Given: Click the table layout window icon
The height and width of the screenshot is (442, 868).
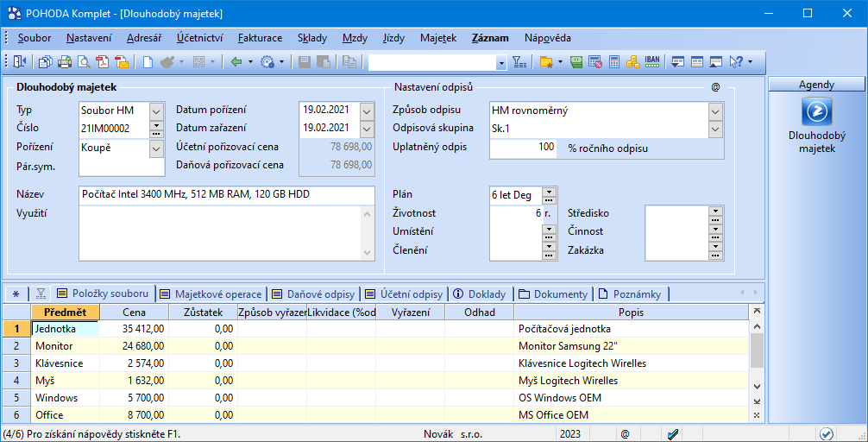Looking at the screenshot, I should (697, 62).
